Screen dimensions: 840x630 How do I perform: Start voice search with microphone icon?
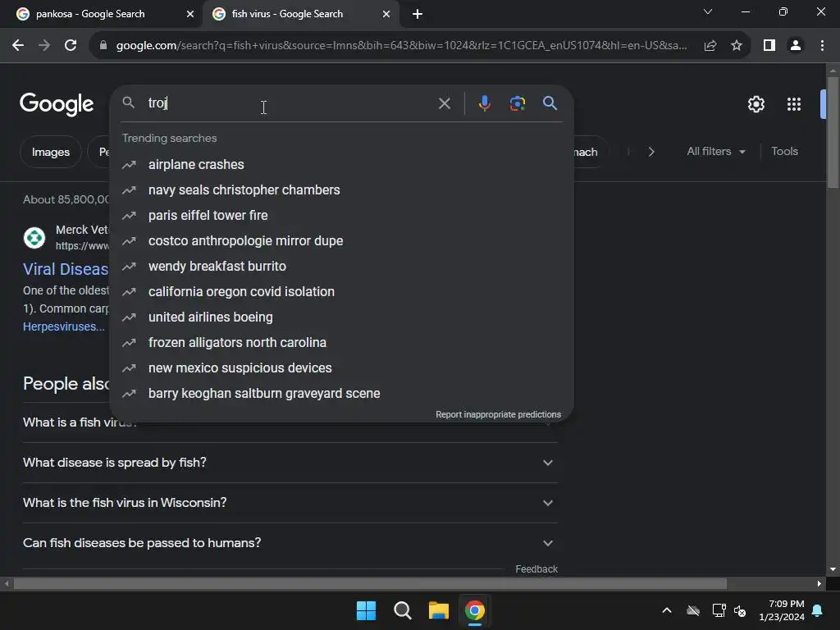click(484, 103)
